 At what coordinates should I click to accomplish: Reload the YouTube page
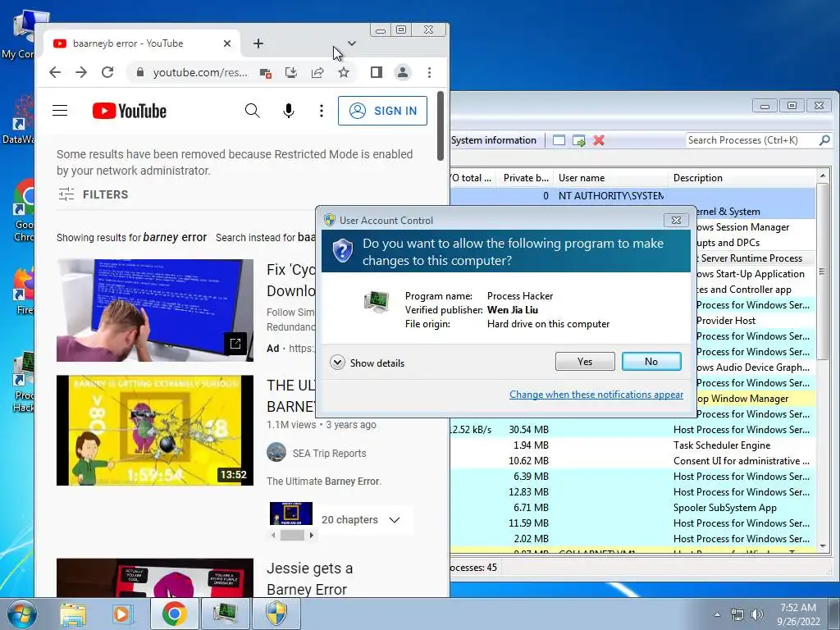point(107,72)
